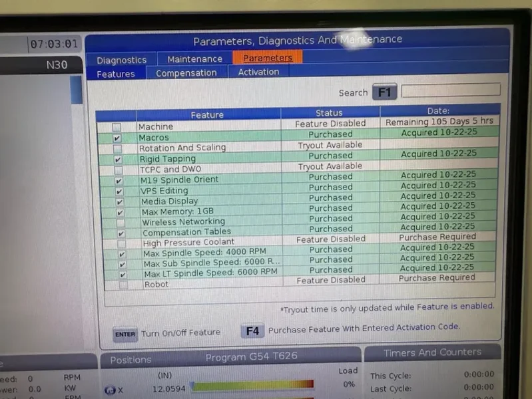Check the TCPC and DWO checkbox
532x399 pixels.
coord(118,170)
